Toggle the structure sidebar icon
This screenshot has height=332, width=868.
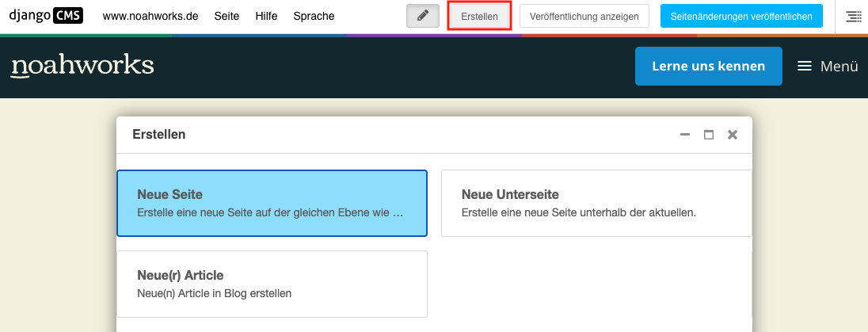853,16
